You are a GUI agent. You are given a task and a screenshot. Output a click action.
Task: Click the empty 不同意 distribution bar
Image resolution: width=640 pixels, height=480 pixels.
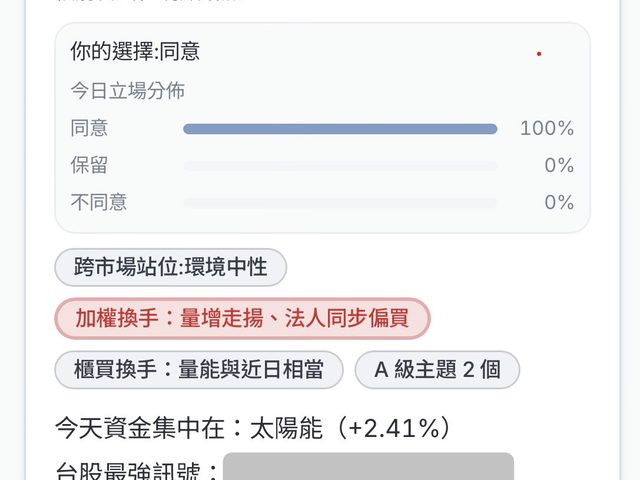[x=340, y=203]
